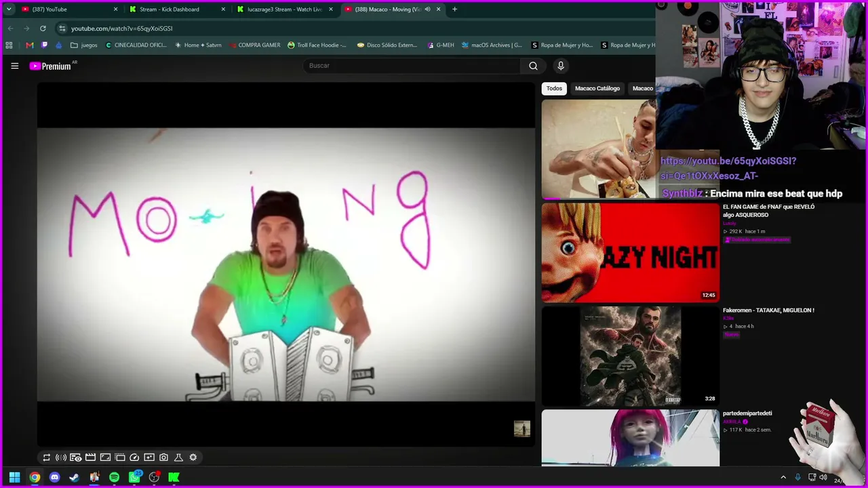This screenshot has height=488, width=868.
Task: Open the G-MEH bookmark
Action: (x=441, y=45)
